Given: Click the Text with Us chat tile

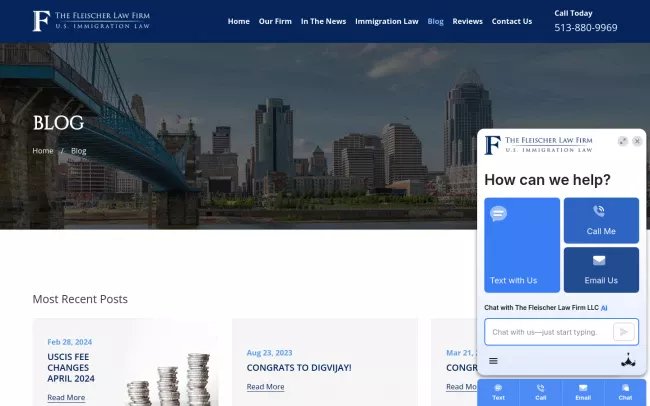Looking at the screenshot, I should [x=522, y=245].
